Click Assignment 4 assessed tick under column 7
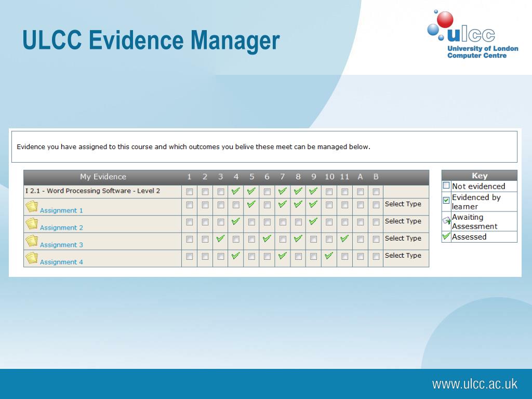Viewport: 532px width, 399px height. 282,256
